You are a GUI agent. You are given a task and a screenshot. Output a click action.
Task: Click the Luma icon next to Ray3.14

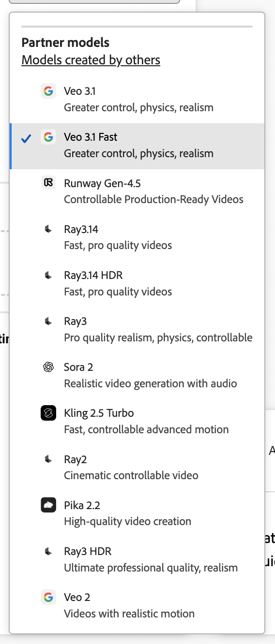[48, 229]
